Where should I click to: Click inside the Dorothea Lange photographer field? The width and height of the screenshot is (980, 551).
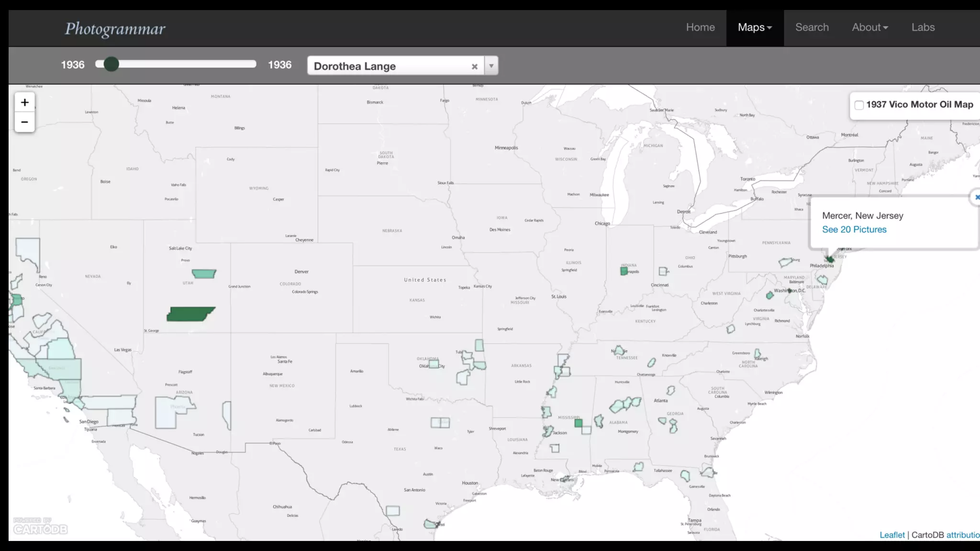click(x=383, y=66)
